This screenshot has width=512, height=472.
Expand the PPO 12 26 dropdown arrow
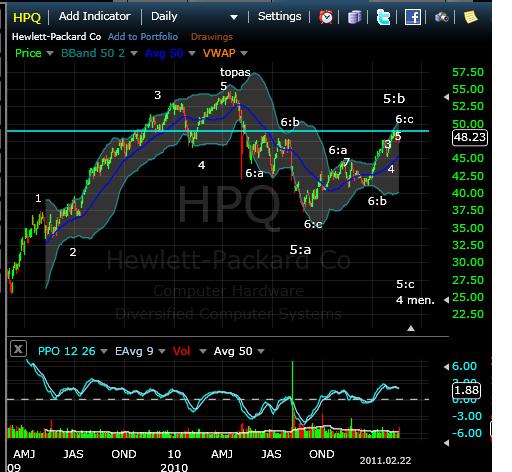point(104,351)
